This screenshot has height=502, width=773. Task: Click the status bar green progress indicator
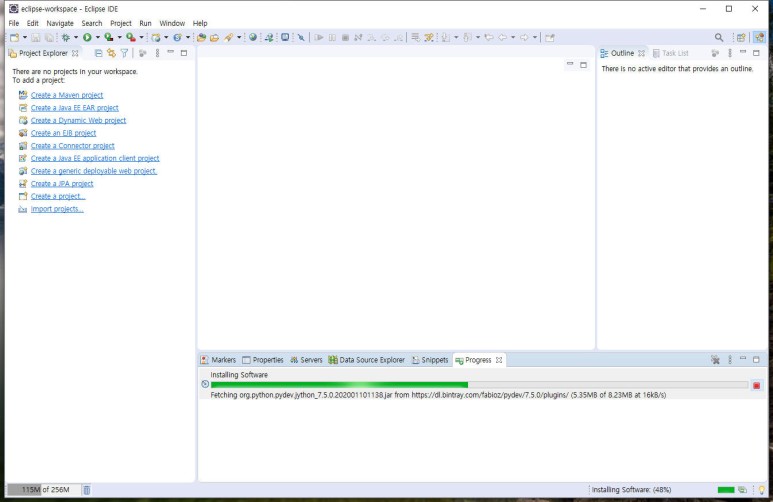726,490
